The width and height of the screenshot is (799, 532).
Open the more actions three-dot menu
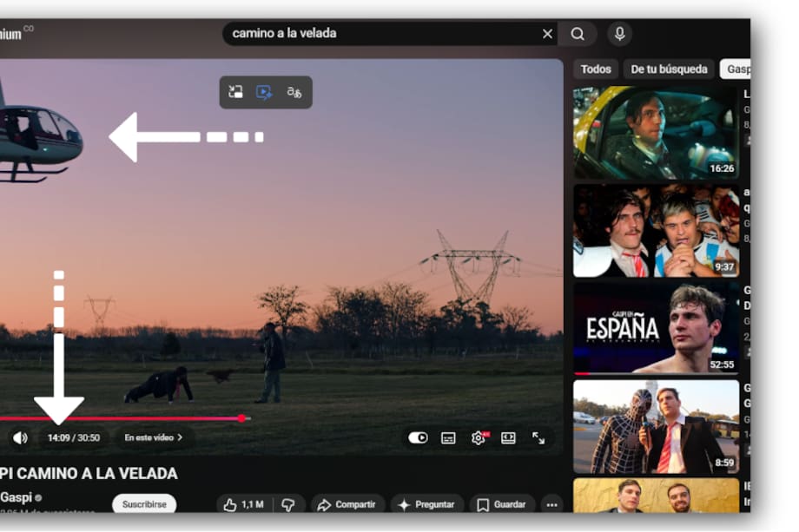click(x=551, y=504)
